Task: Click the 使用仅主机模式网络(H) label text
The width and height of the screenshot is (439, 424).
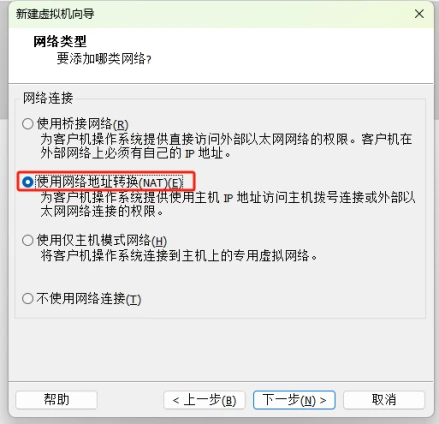Action: pyautogui.click(x=102, y=240)
